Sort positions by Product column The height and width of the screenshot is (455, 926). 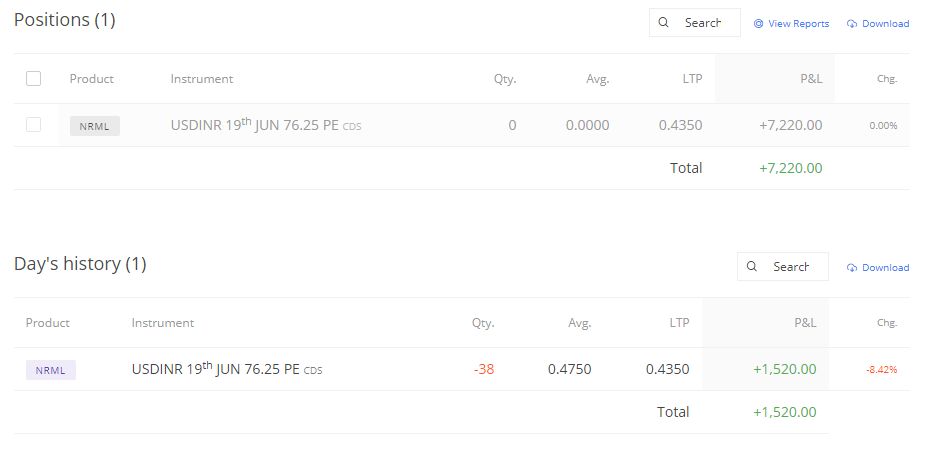92,79
